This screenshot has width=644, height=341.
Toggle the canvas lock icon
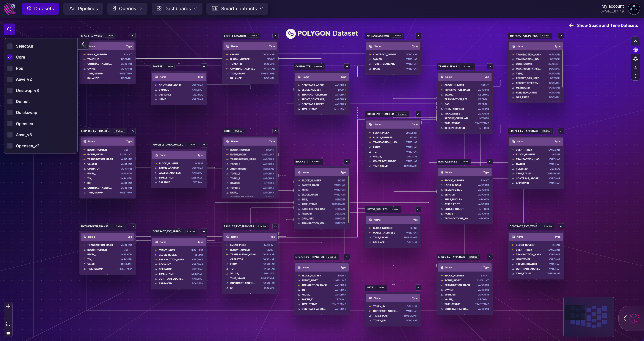8,332
